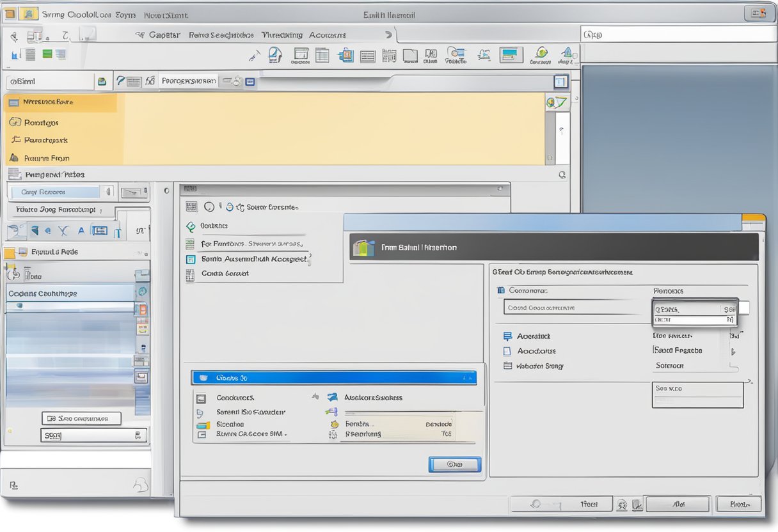The height and width of the screenshot is (532, 778).
Task: Click the envelope icon beside the folder search box
Action: click(x=102, y=81)
